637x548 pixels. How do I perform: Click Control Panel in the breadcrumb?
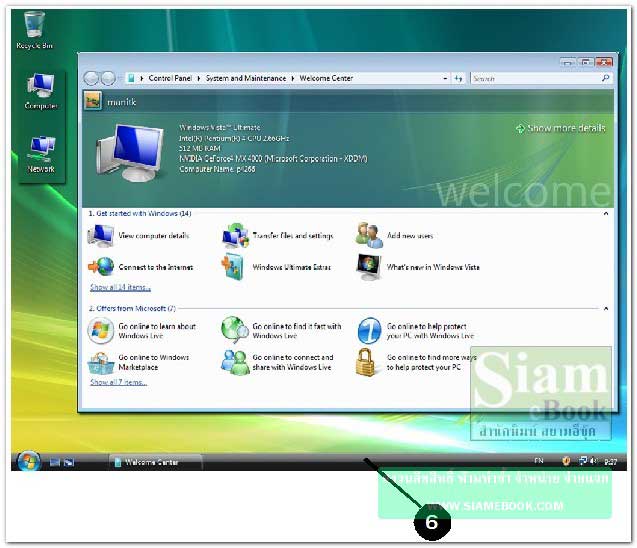click(x=170, y=78)
